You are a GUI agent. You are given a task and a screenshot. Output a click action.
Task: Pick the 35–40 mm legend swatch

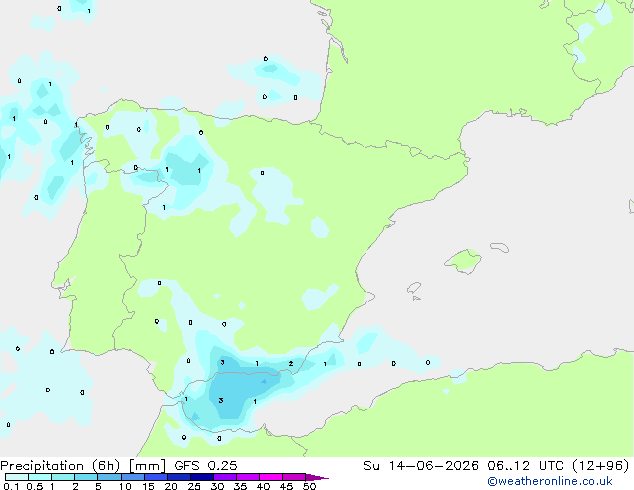pyautogui.click(x=247, y=477)
